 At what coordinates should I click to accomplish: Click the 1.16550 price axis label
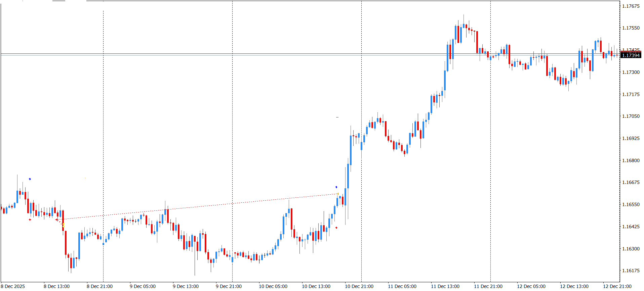631,204
